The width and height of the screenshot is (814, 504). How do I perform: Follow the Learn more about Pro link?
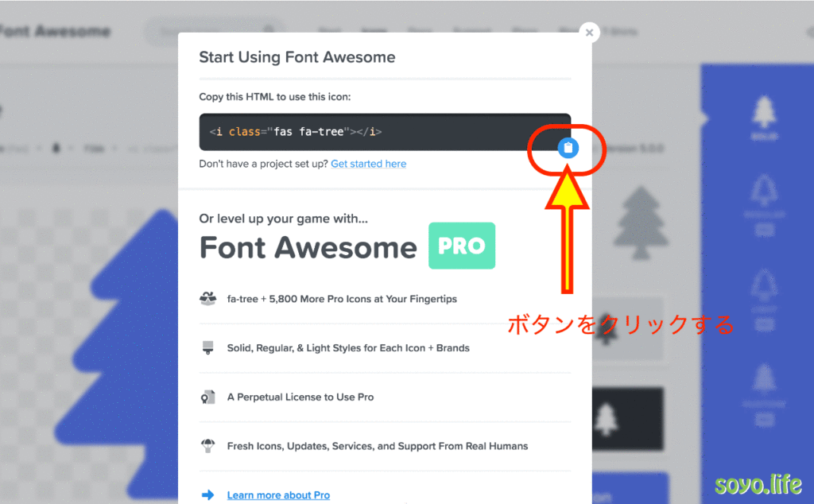click(x=278, y=495)
